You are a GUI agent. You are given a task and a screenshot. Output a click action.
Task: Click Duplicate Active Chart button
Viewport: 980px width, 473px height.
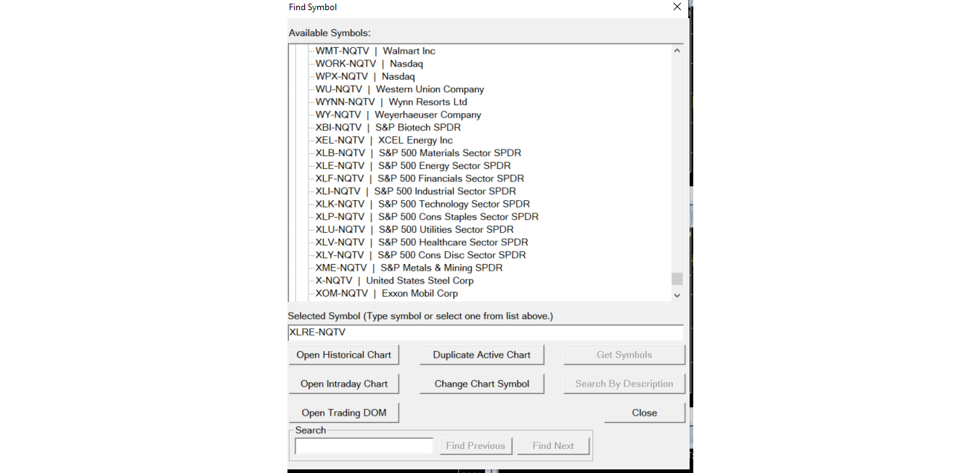(x=481, y=355)
